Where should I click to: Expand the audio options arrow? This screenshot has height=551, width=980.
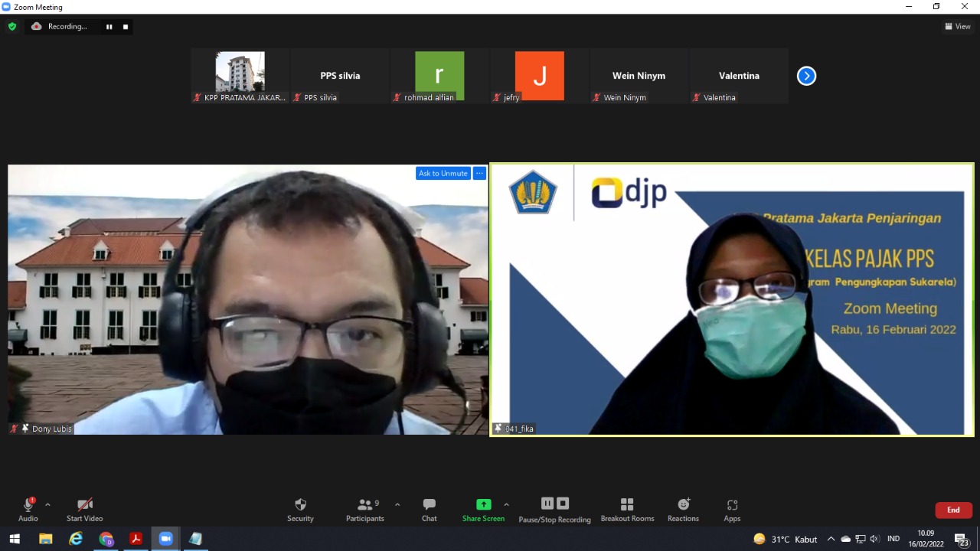[47, 505]
